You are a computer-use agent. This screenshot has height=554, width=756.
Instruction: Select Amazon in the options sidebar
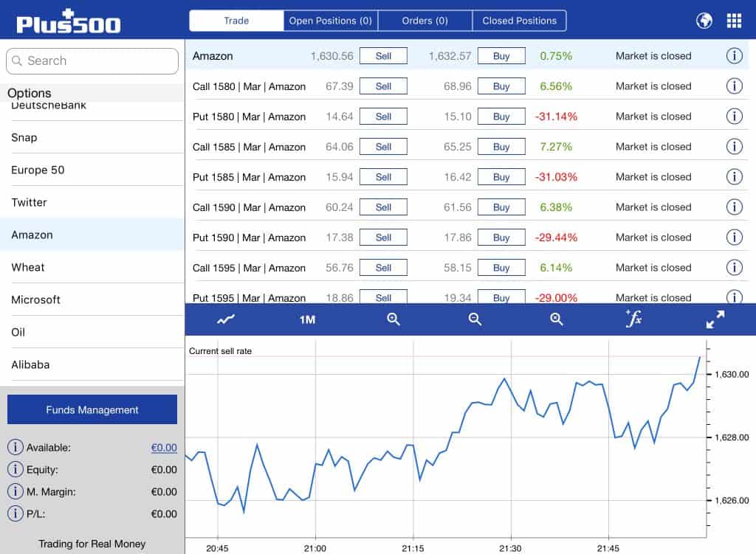point(92,235)
